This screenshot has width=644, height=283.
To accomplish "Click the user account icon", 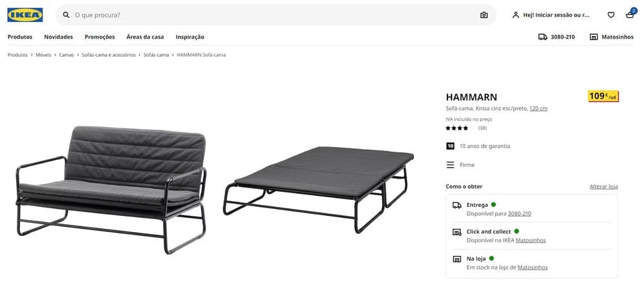I will (516, 15).
